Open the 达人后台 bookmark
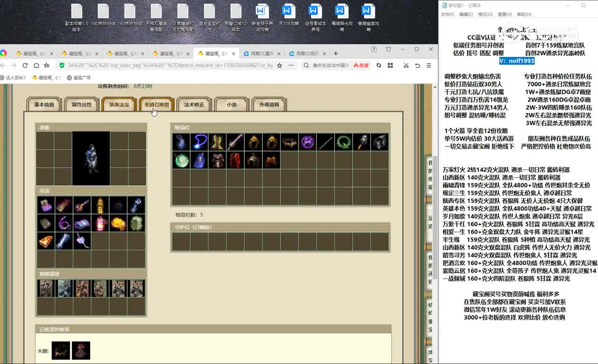Viewport: 598px width, 364px height. tap(13, 77)
